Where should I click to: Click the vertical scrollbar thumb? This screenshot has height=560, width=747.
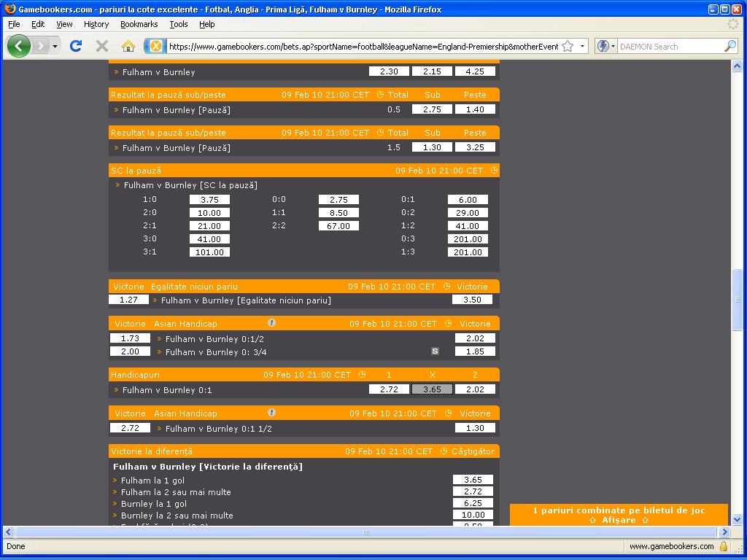click(x=737, y=300)
